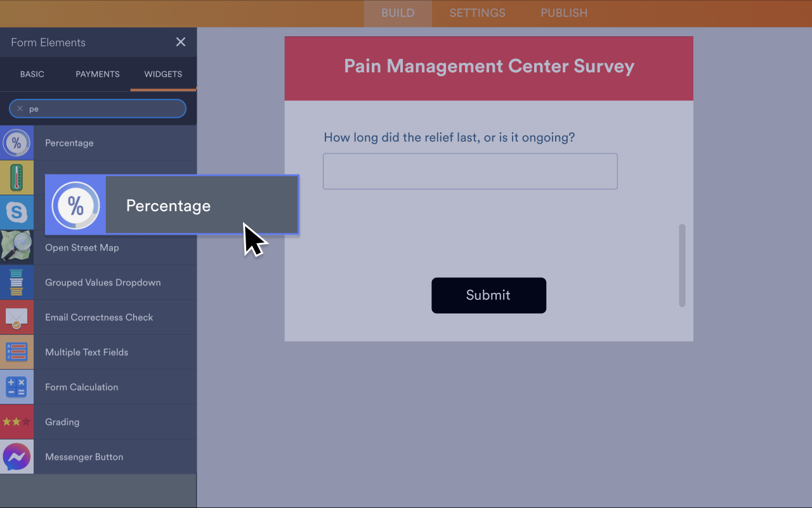Screen dimensions: 812x508
Task: Select the Skype widget icon
Action: coord(16,212)
